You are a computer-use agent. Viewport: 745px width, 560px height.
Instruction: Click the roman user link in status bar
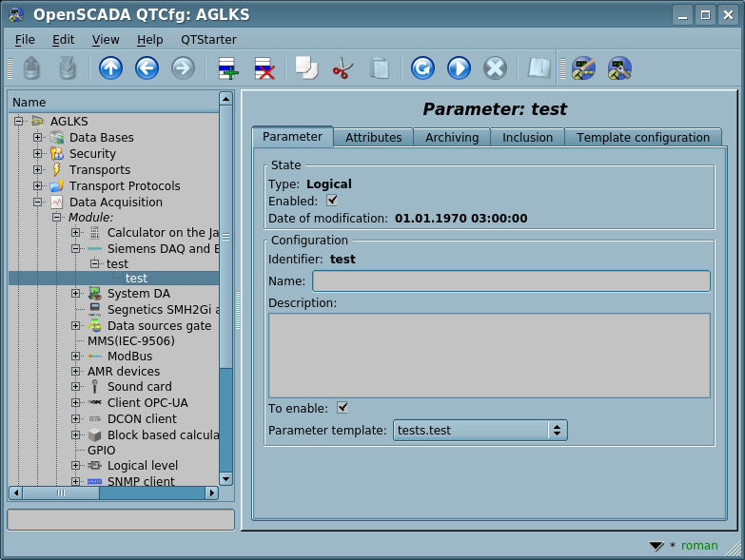point(699,546)
